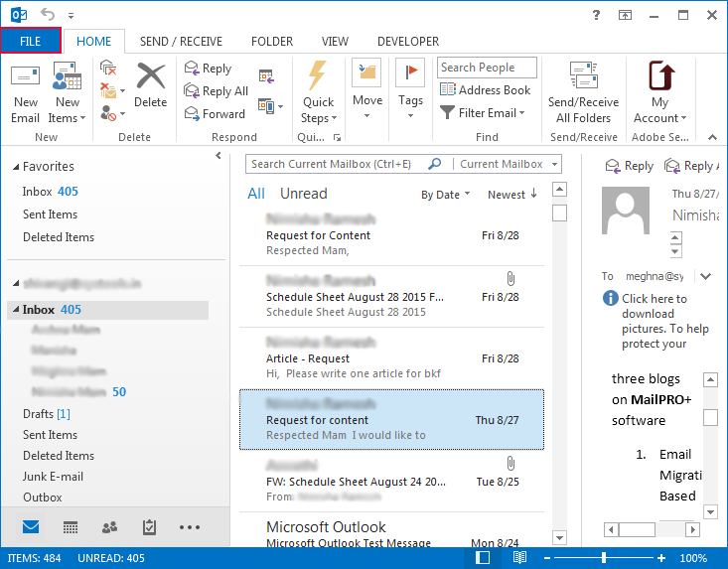Click the message list scroll down arrow
Screen dimensions: 728x569
click(559, 538)
